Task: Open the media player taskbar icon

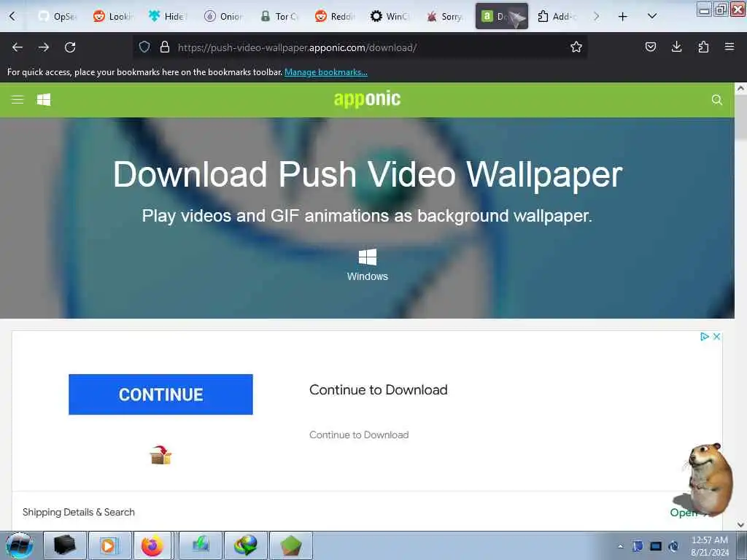Action: coord(109,545)
